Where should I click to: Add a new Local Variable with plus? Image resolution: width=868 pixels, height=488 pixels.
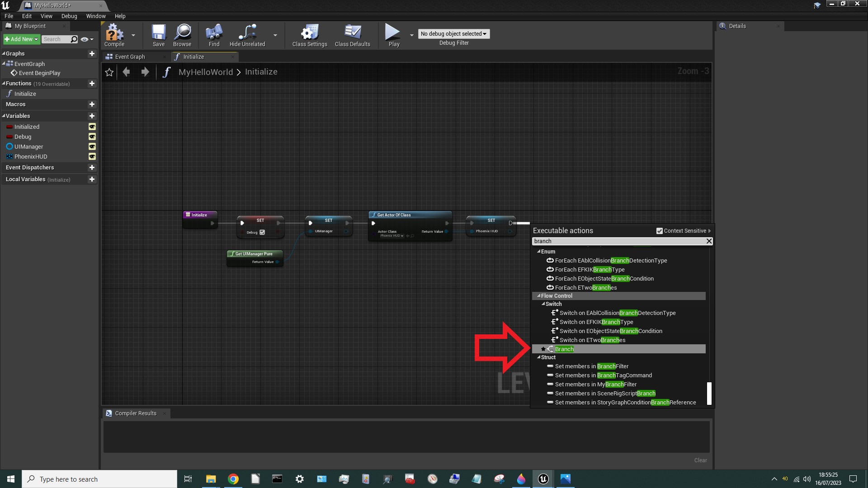coord(92,179)
